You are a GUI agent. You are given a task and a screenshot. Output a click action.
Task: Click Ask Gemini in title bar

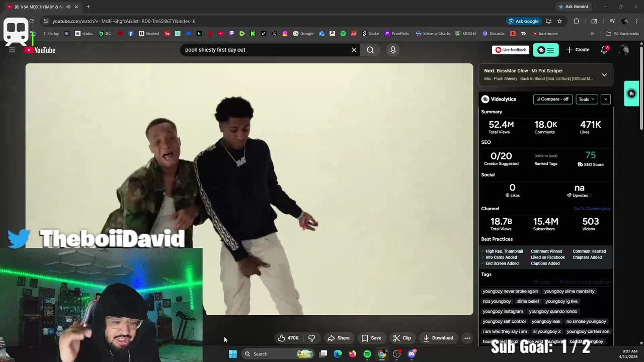point(573,7)
